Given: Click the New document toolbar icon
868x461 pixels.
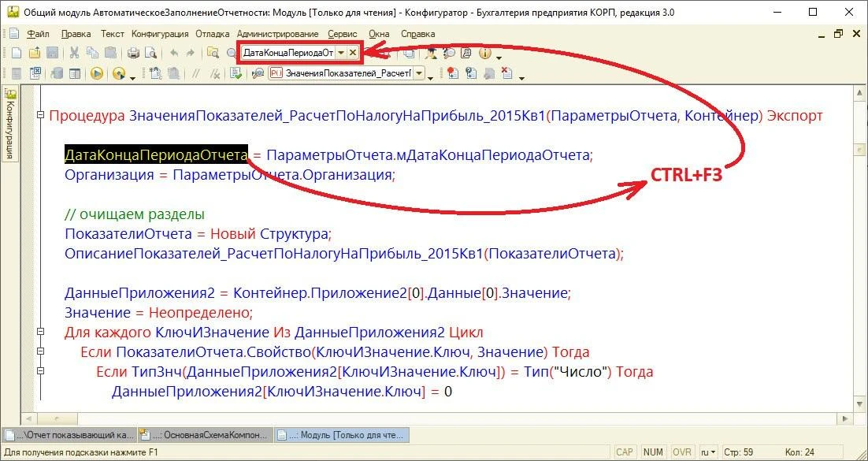Looking at the screenshot, I should [17, 54].
